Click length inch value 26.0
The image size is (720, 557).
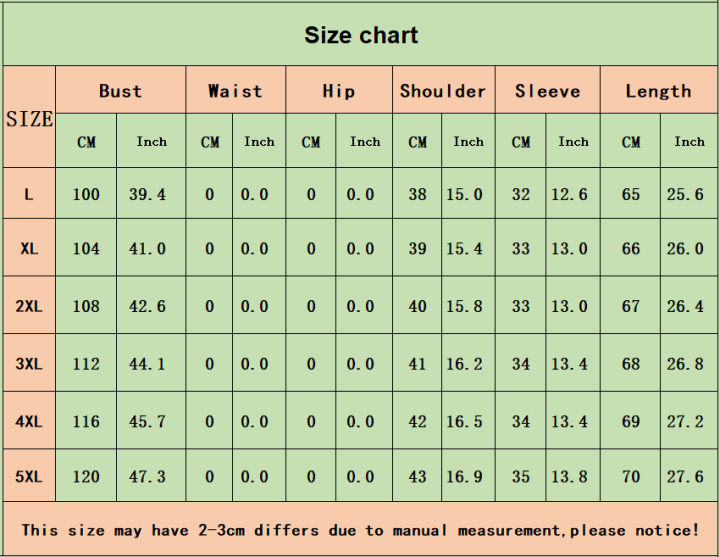point(685,248)
